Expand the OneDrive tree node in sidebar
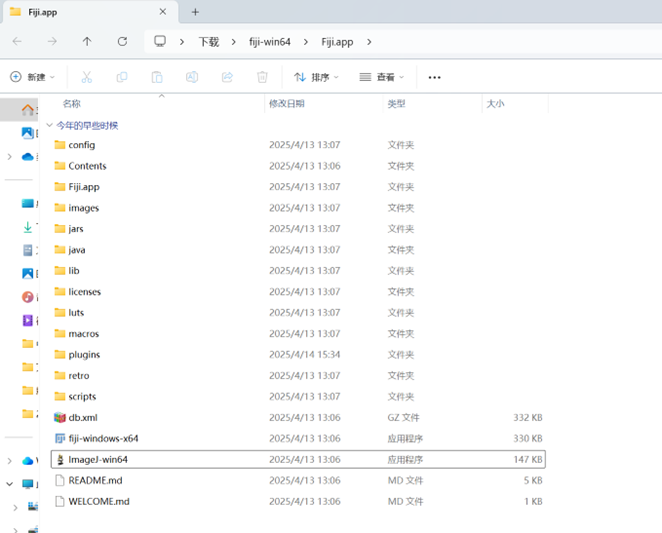The width and height of the screenshot is (662, 533). (x=9, y=157)
